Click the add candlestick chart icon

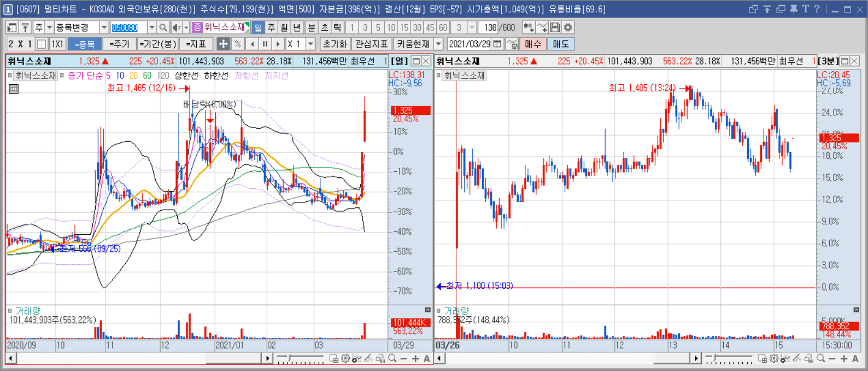[529, 27]
